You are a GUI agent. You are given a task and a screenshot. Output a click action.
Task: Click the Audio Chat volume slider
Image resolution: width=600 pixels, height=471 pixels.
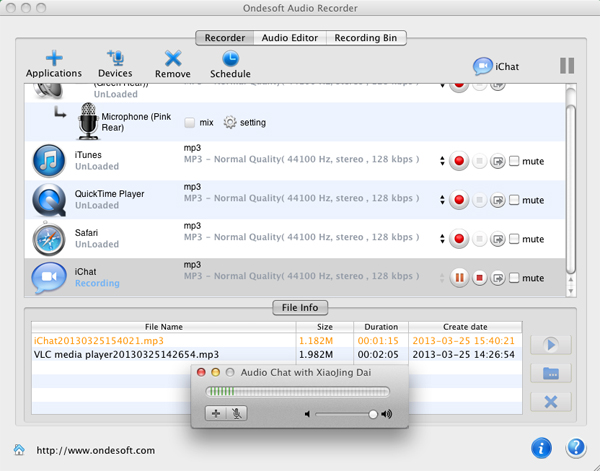[345, 413]
